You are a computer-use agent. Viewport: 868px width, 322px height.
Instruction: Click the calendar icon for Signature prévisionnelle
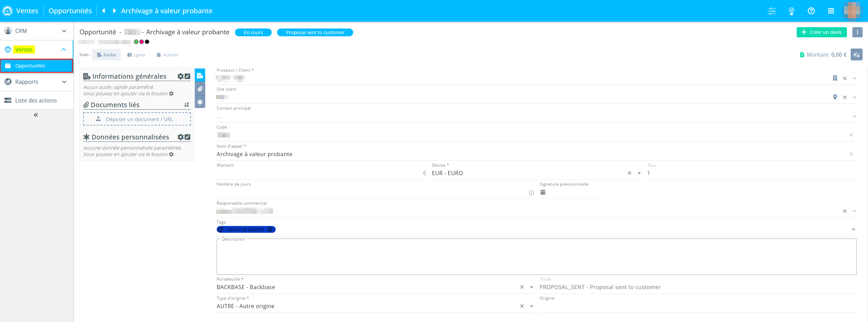[543, 192]
